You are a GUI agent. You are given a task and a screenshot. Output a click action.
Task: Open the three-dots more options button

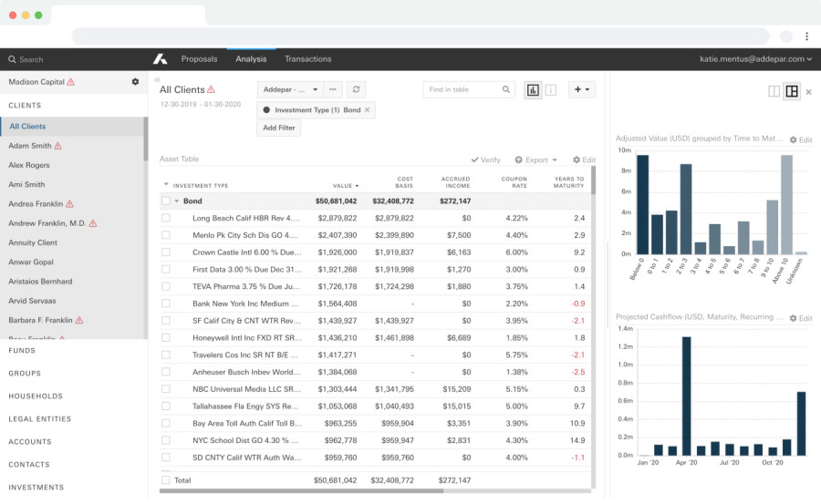pos(333,89)
